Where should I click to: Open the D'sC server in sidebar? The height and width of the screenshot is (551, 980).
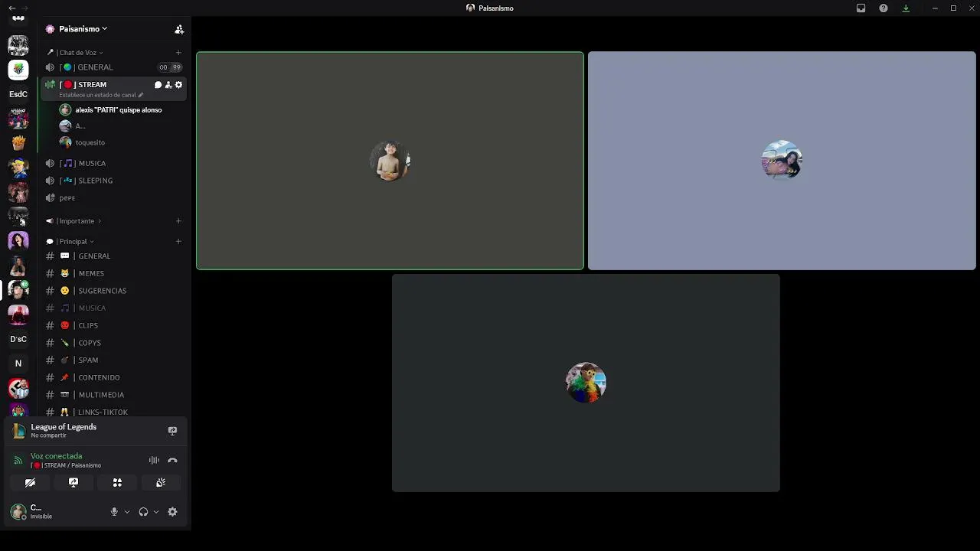pos(18,339)
